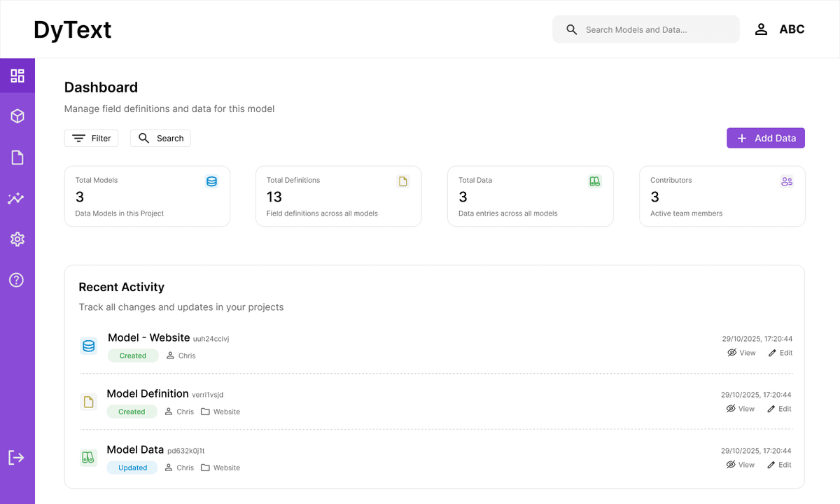The image size is (840, 504).
Task: Open the analytics chart icon in sidebar
Action: pos(16,199)
